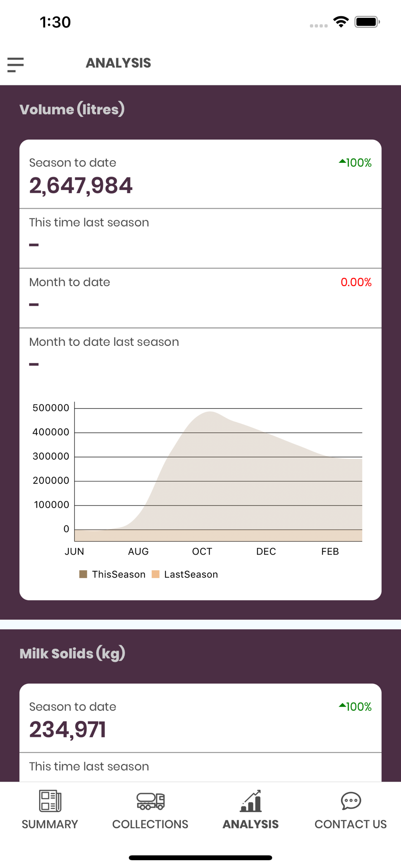Tap the Analysis bar chart icon
This screenshot has width=401, height=868.
coord(251,801)
